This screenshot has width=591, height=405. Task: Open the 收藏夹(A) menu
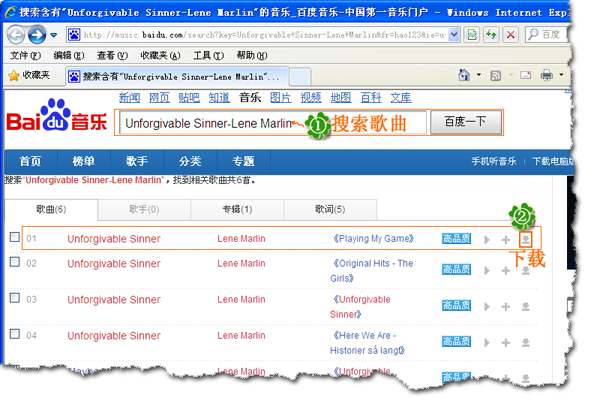(160, 56)
